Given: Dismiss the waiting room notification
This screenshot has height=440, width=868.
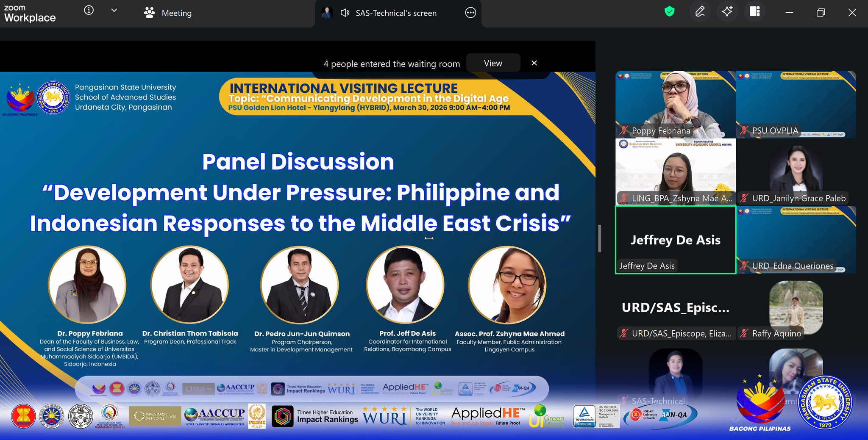Looking at the screenshot, I should click(x=534, y=63).
